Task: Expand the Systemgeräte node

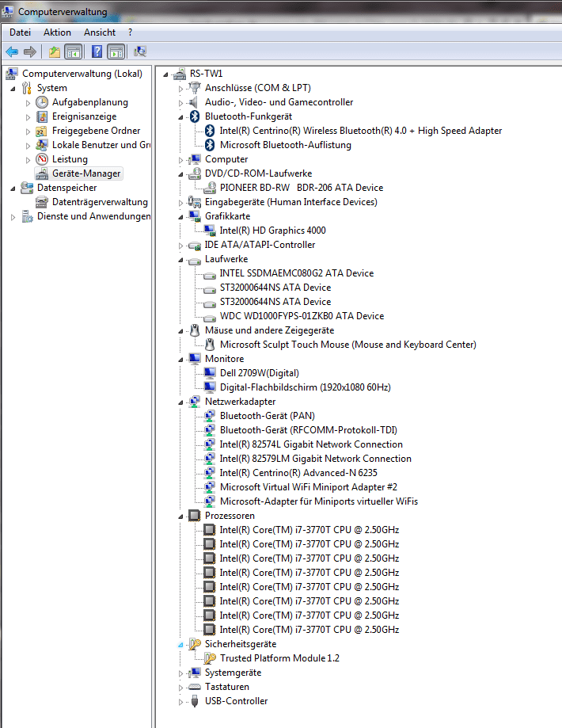Action: [x=181, y=673]
